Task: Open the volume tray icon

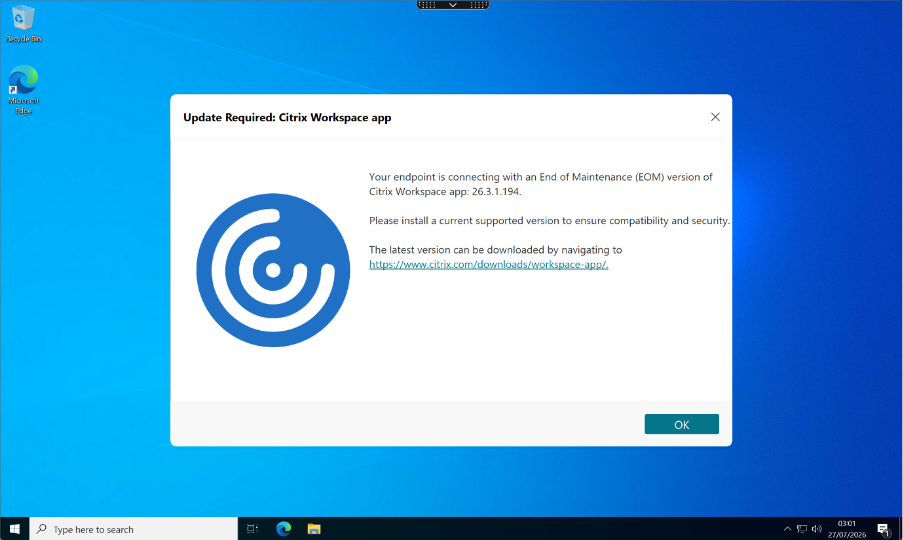Action: tap(817, 528)
